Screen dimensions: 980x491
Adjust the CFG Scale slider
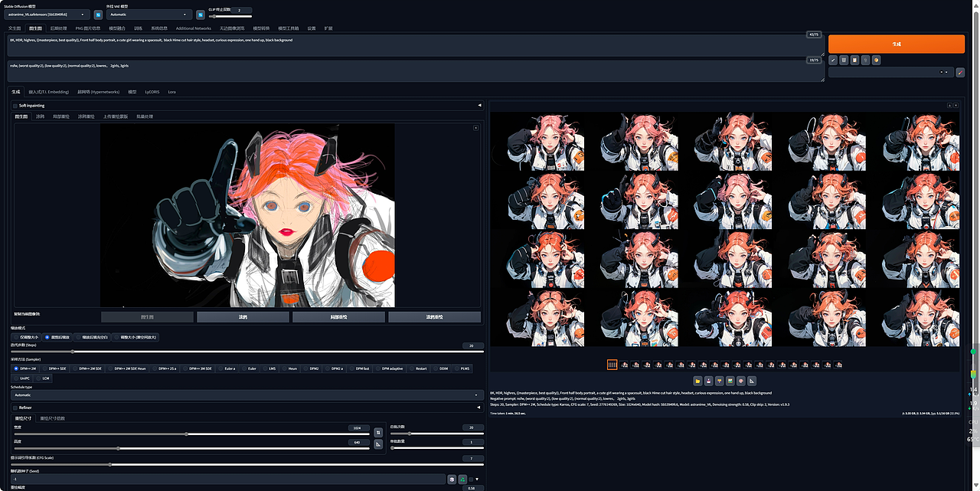click(247, 464)
